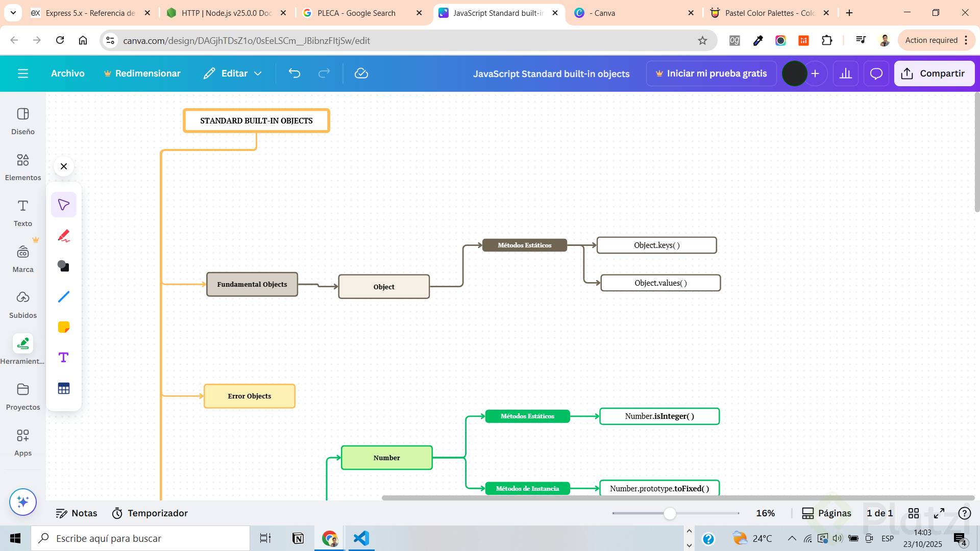980x551 pixels.
Task: Open the browser tab search chevron
Action: 13,13
